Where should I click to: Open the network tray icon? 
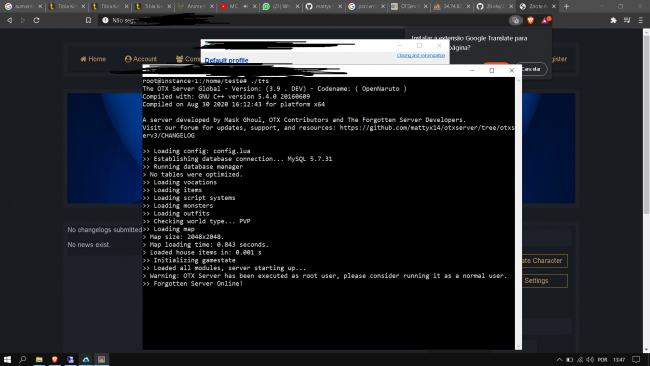point(580,359)
